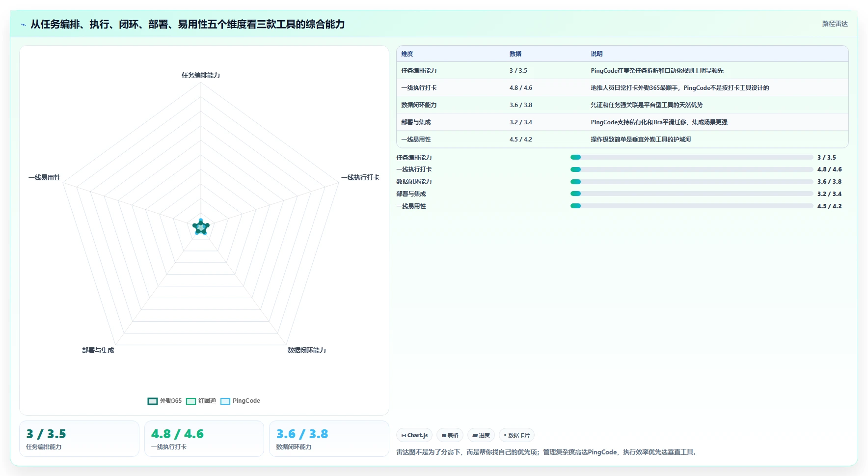Click the 一线执行打卡 progress bar
Screen dimensions: 868x476
tap(692, 169)
